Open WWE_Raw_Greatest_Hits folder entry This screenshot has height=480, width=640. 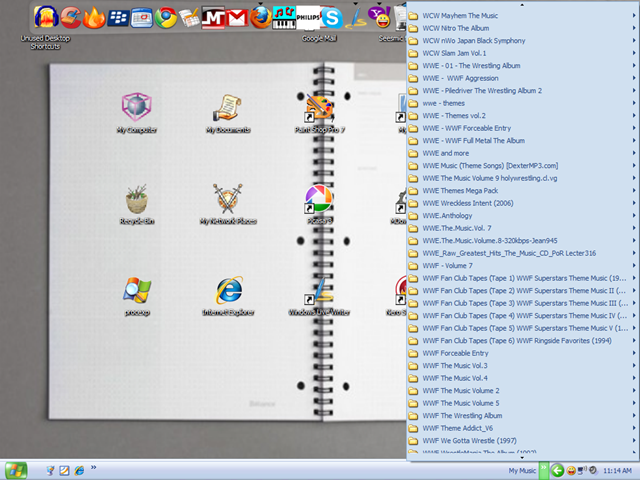point(522,253)
